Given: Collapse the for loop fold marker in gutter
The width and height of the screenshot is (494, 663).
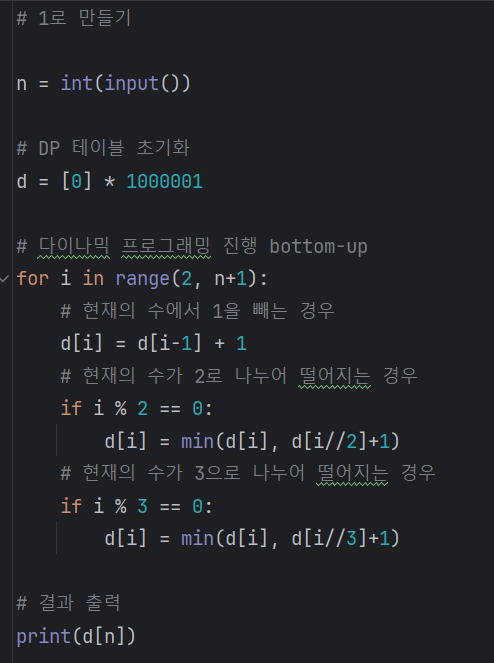Looking at the screenshot, I should (x=4, y=279).
